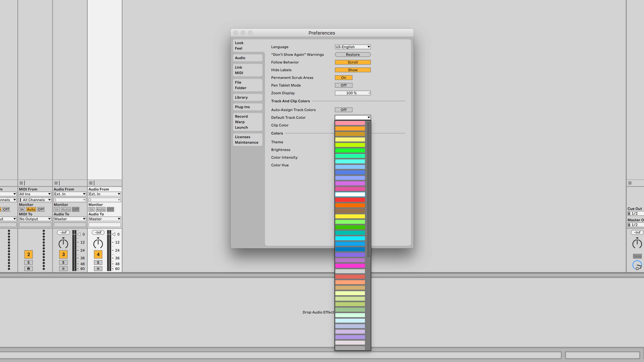
Task: Click the clip stop button on track 3
Action: 57,183
